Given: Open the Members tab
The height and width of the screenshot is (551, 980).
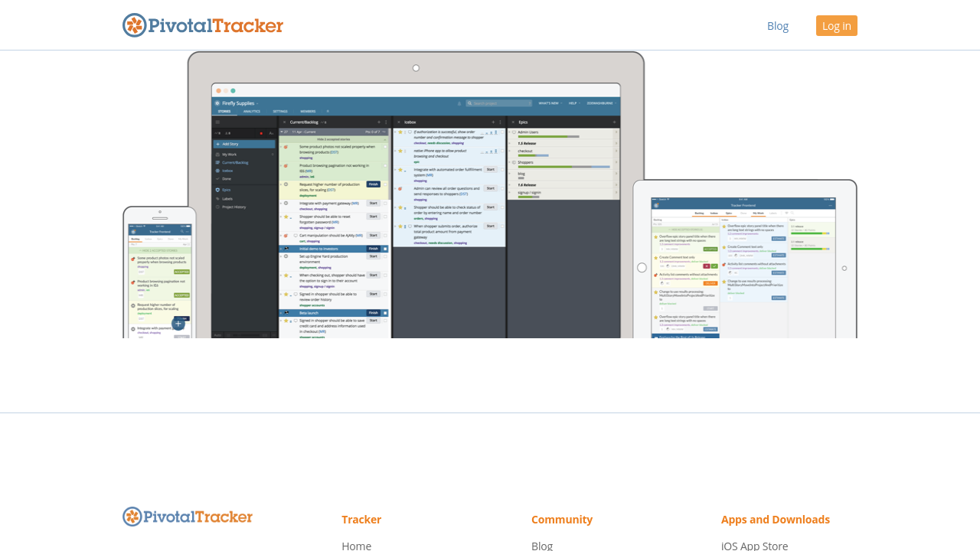Looking at the screenshot, I should [x=308, y=112].
